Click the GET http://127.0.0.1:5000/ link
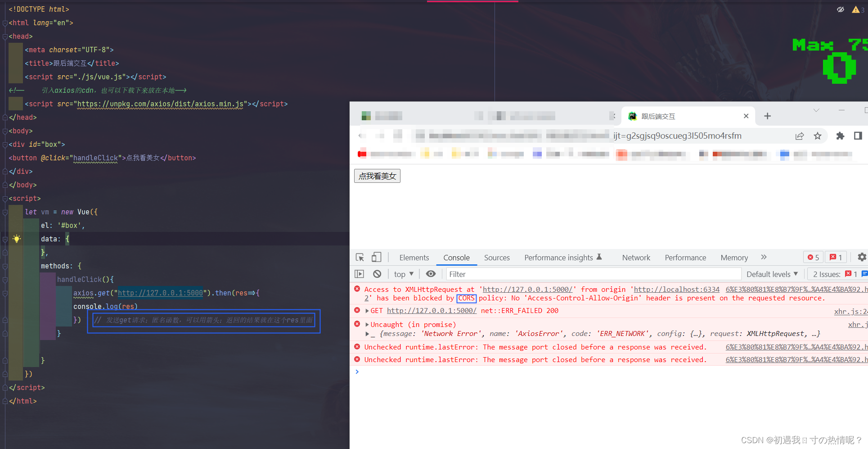868x449 pixels. (x=432, y=311)
